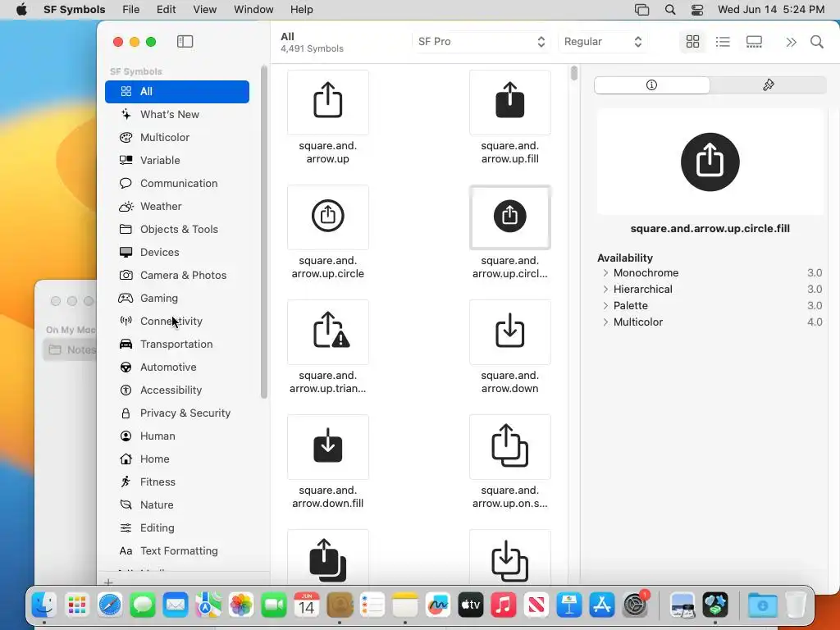Add a new collection with plus button
Screen dimensions: 840x630
[x=109, y=582]
